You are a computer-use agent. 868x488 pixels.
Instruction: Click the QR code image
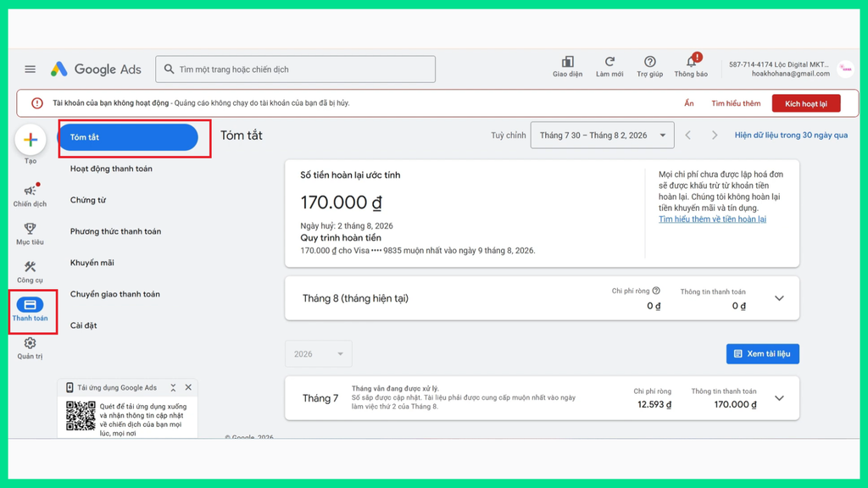coord(81,416)
